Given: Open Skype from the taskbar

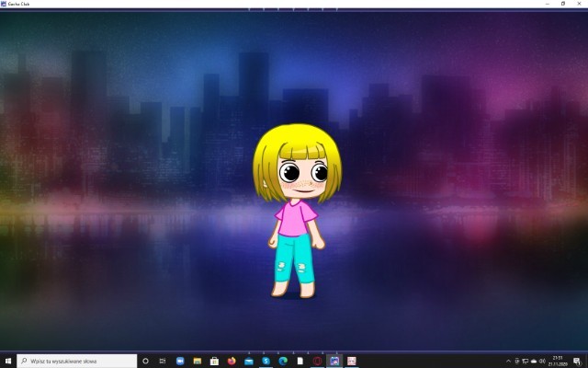Looking at the screenshot, I should (x=266, y=361).
